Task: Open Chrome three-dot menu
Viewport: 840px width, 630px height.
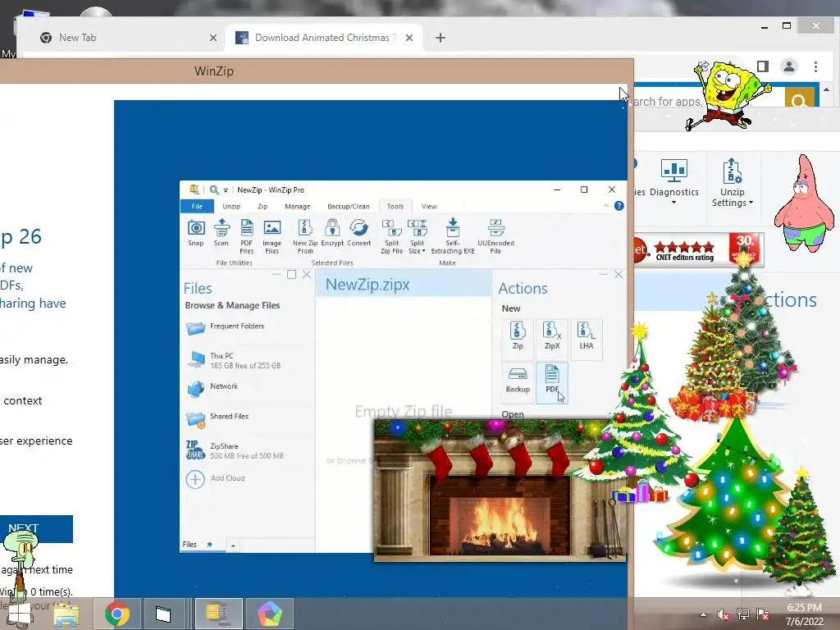Action: point(815,66)
